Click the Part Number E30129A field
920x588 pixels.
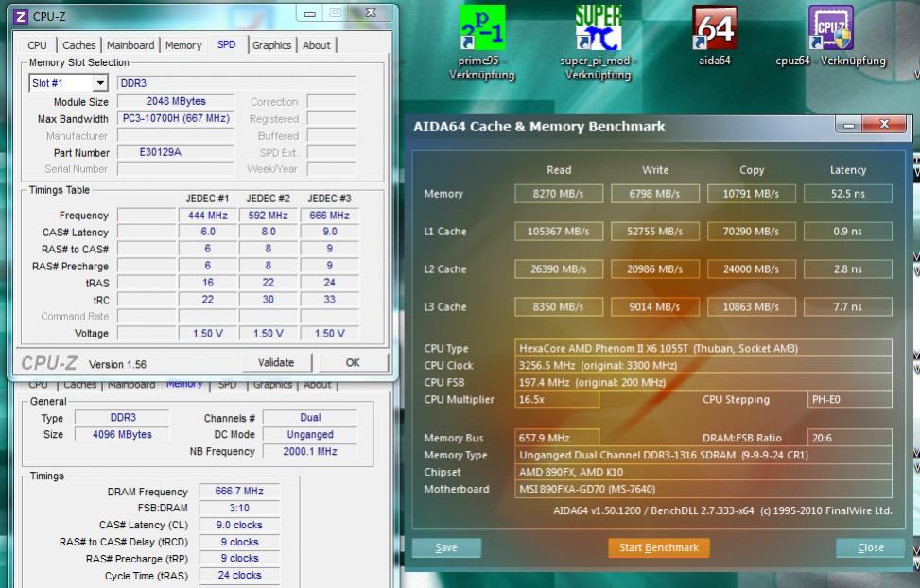tap(176, 152)
